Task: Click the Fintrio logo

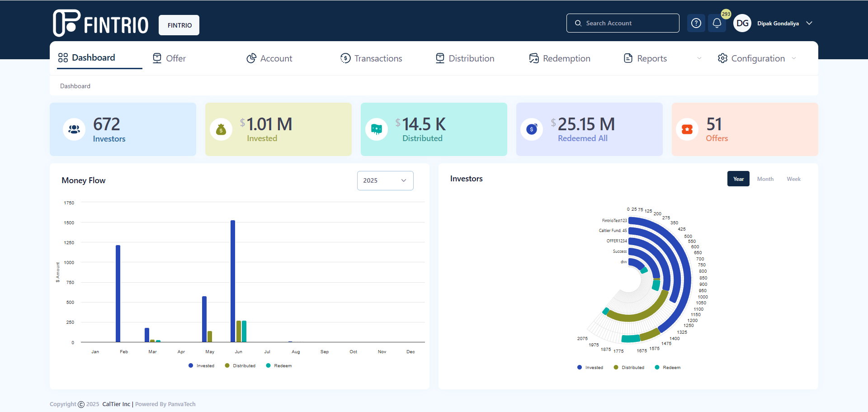Action: [x=100, y=23]
